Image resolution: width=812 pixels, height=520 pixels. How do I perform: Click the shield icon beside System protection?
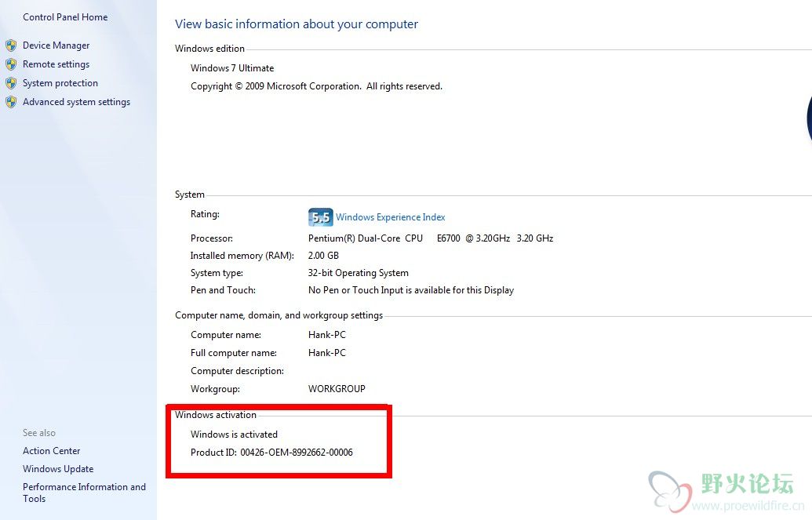tap(11, 83)
